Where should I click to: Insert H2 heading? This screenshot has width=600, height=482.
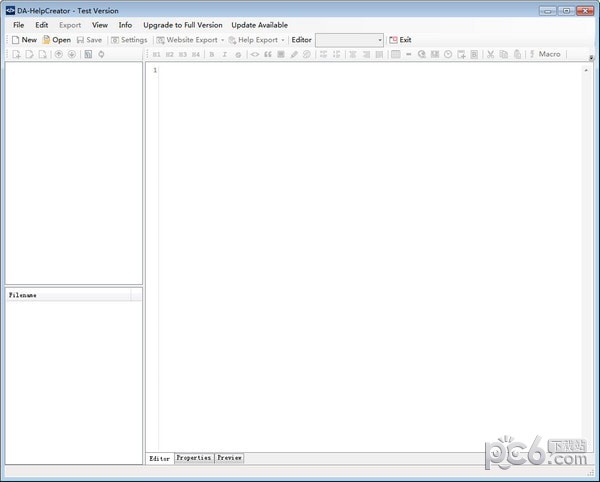(x=170, y=54)
